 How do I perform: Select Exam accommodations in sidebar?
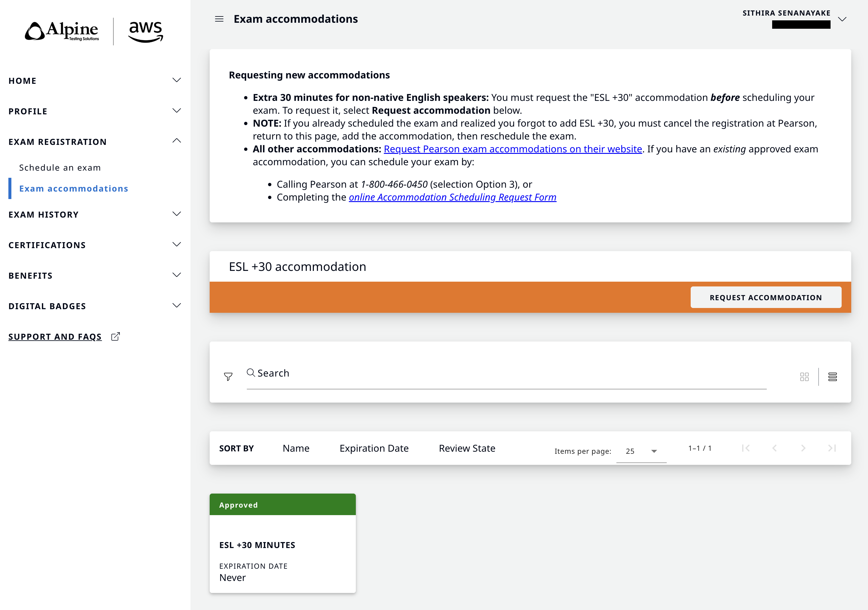pyautogui.click(x=74, y=189)
